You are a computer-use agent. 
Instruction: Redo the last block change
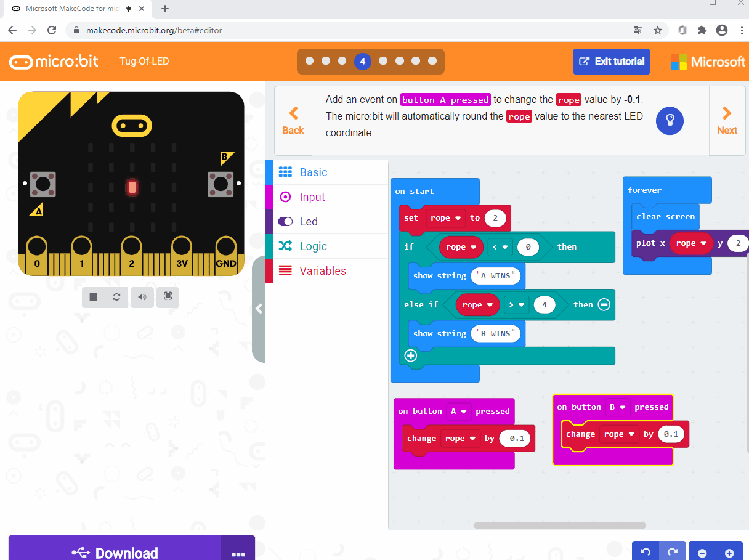tap(673, 551)
